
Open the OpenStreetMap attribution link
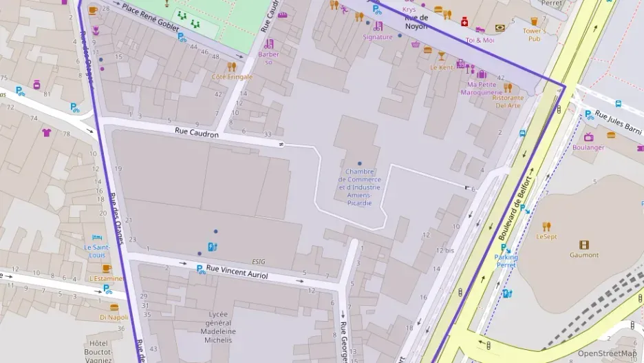click(607, 353)
